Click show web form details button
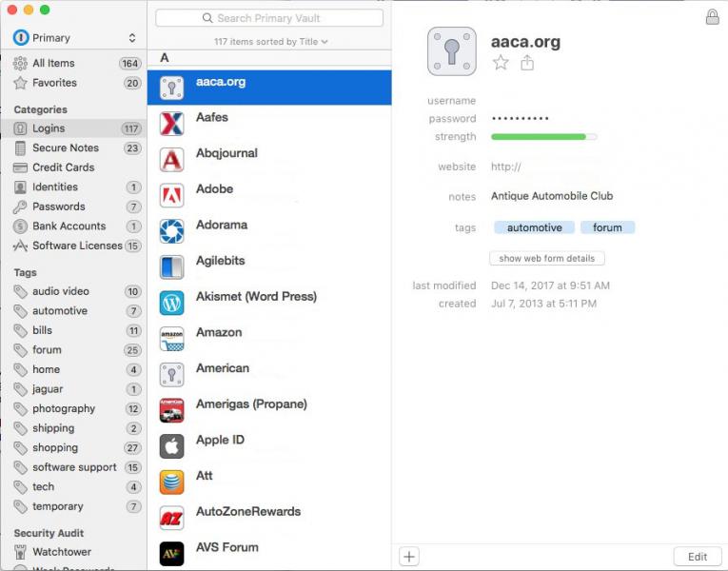 click(x=547, y=259)
